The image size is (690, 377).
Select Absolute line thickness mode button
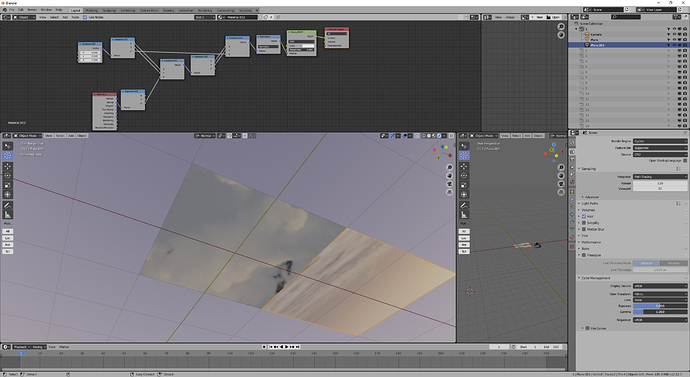click(646, 263)
